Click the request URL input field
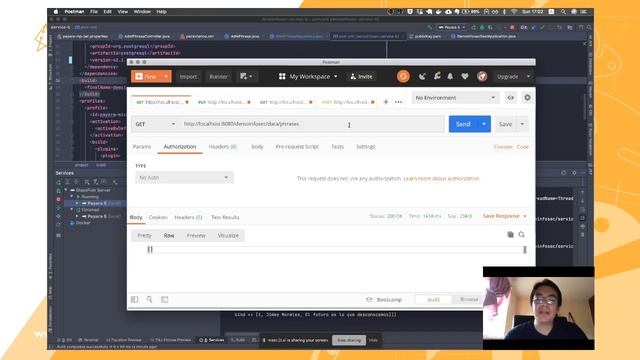Viewport: 640px width, 360px height. (312, 124)
